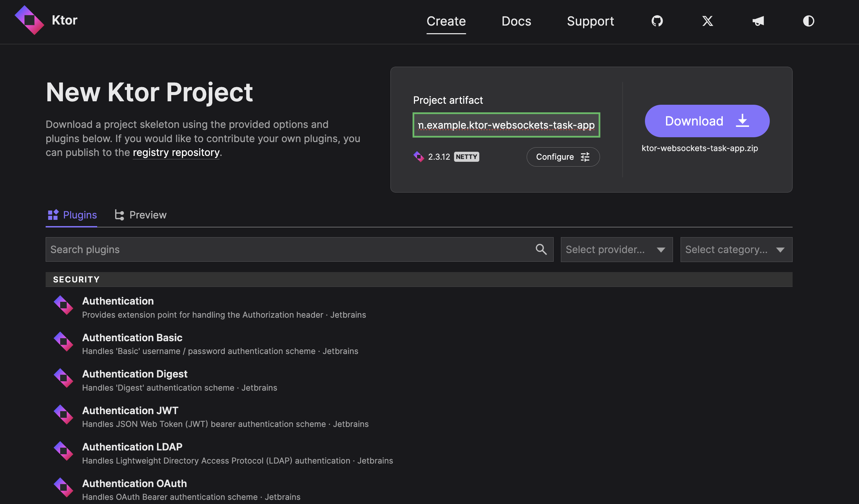
Task: Select the Authentication JWT plugin title
Action: (130, 410)
